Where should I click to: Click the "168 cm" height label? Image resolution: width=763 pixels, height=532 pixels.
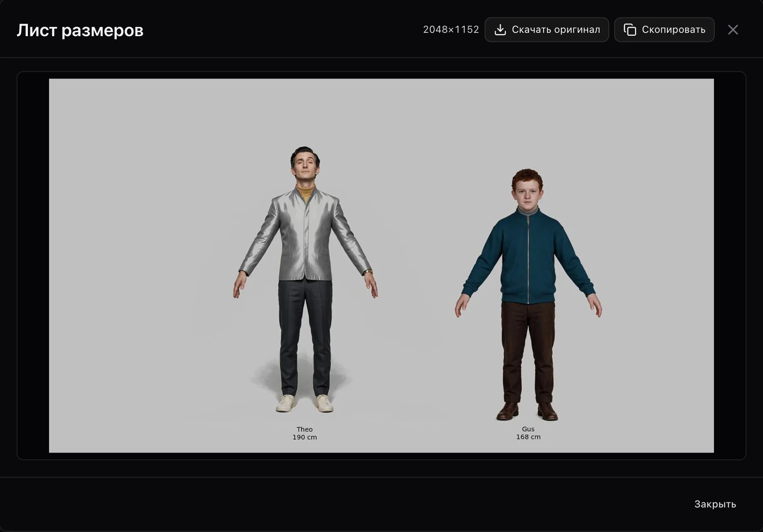click(528, 437)
